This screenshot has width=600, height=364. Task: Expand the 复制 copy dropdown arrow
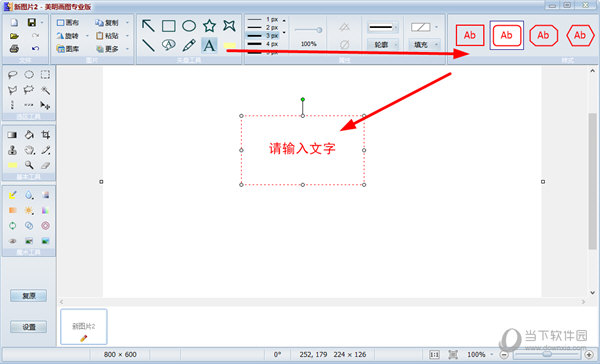[127, 23]
